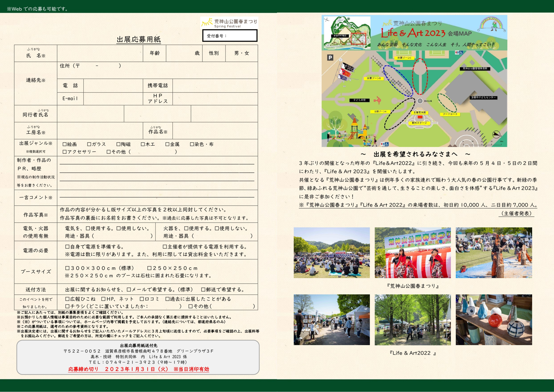
Task: Check the チラシ checkbox
Action: 68,307
